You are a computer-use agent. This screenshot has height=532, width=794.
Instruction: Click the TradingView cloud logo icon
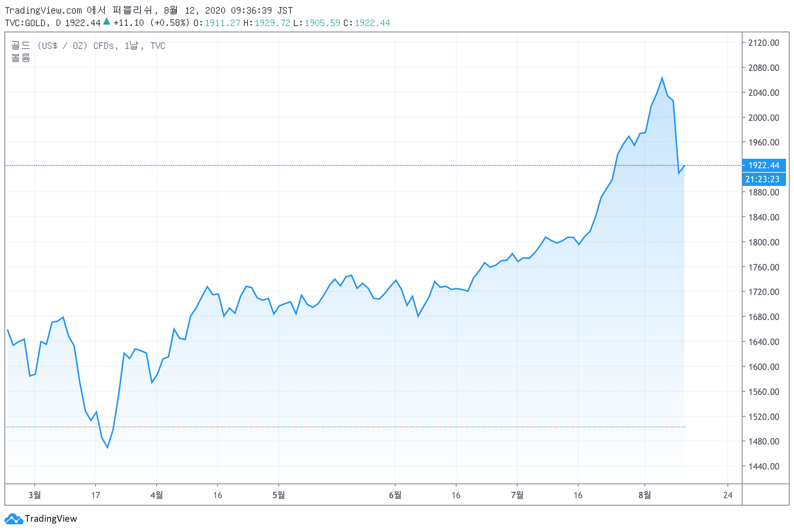[x=14, y=519]
